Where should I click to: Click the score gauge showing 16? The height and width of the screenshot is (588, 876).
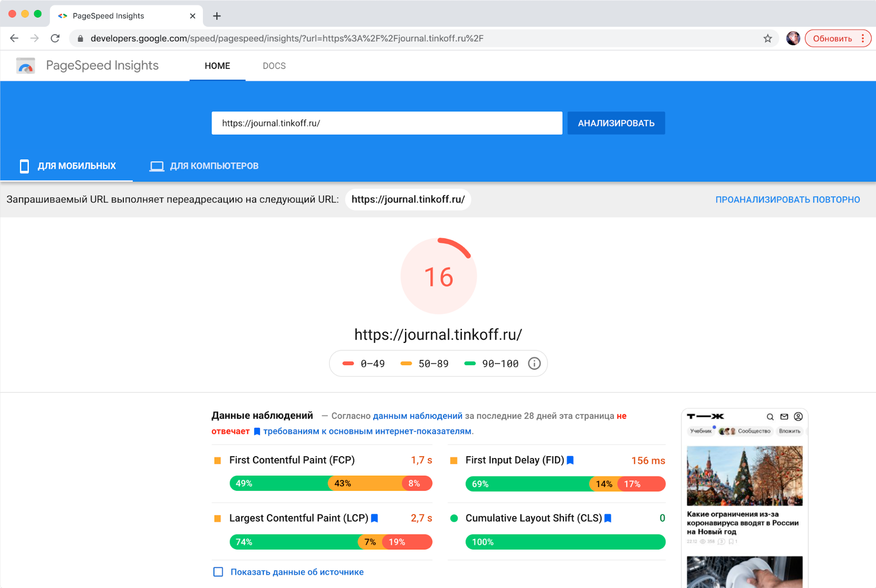438,276
